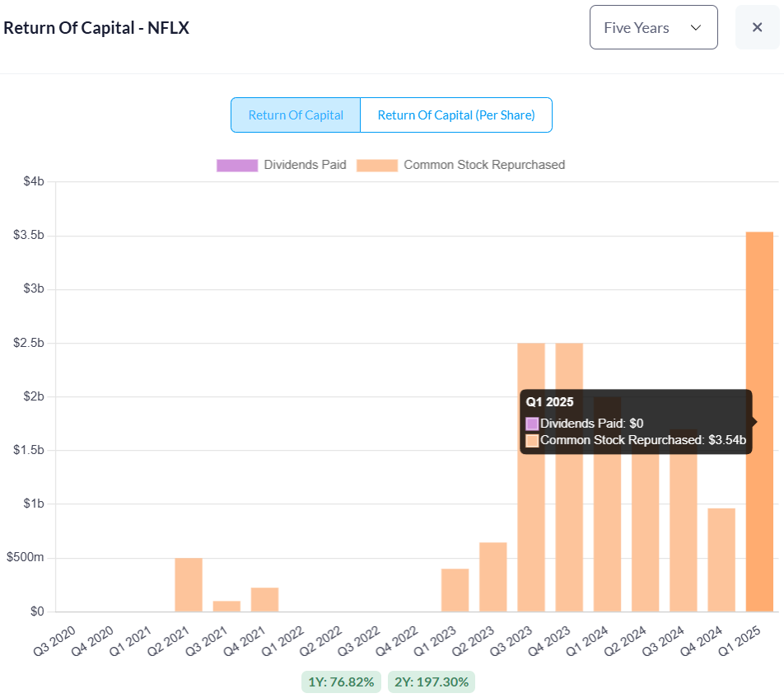Click tooltip text Dividends Paid: $0
Image resolution: width=784 pixels, height=698 pixels.
click(591, 424)
